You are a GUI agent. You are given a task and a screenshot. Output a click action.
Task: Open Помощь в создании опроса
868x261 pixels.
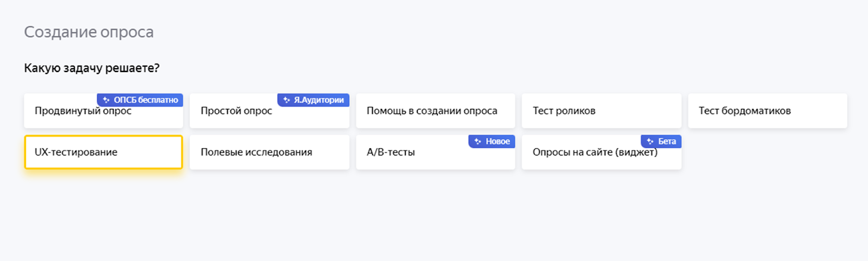click(435, 111)
